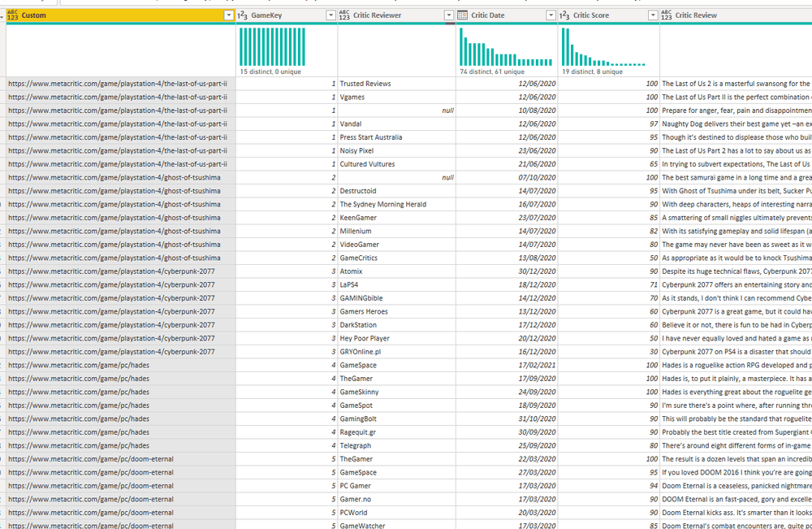The width and height of the screenshot is (812, 529).
Task: Select the Noisy Pixel reviewer cell
Action: click(x=397, y=151)
